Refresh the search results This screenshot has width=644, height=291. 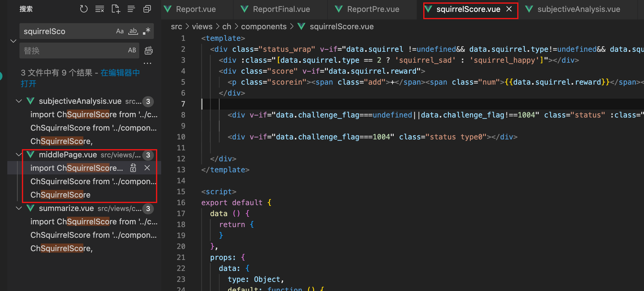84,9
